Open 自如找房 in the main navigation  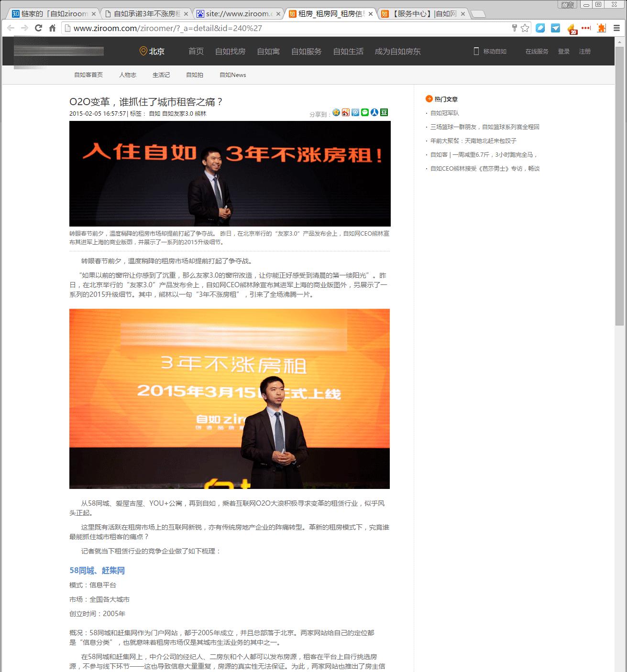coord(231,51)
